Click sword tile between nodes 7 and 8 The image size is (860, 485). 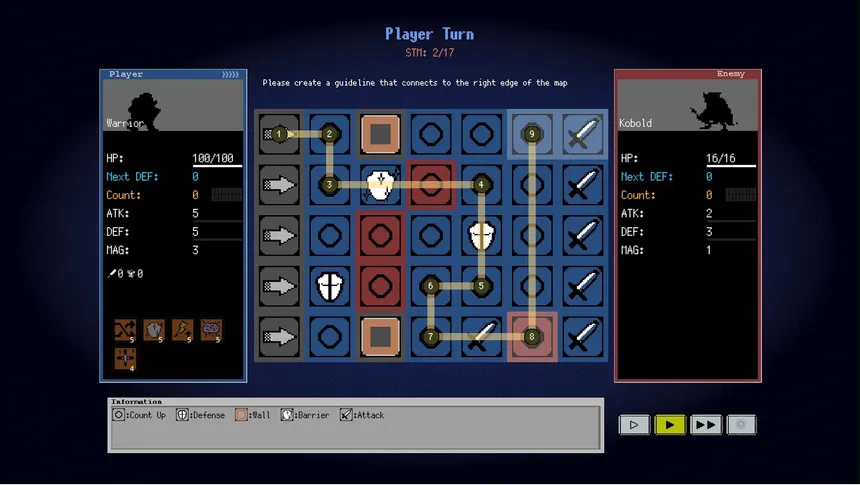(x=482, y=336)
